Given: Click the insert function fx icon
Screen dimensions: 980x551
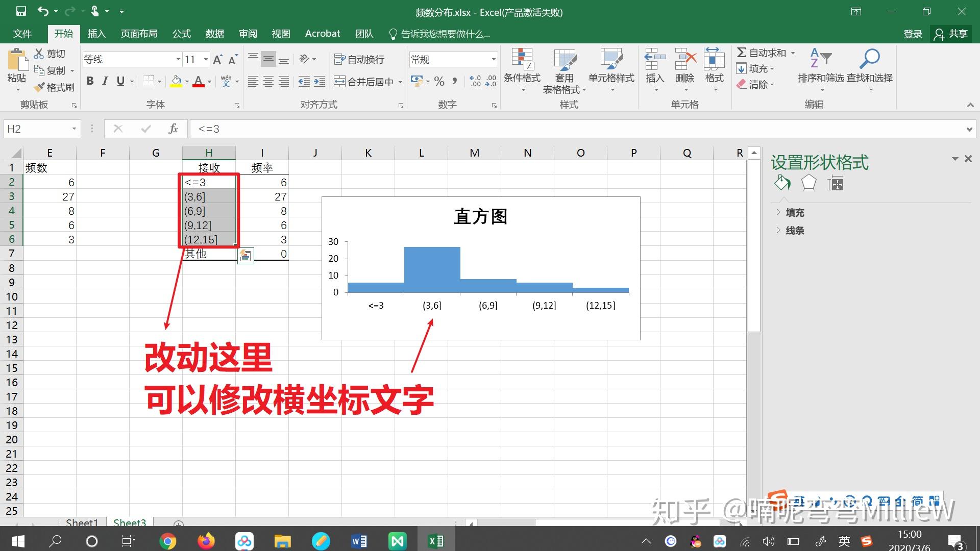Looking at the screenshot, I should point(173,129).
